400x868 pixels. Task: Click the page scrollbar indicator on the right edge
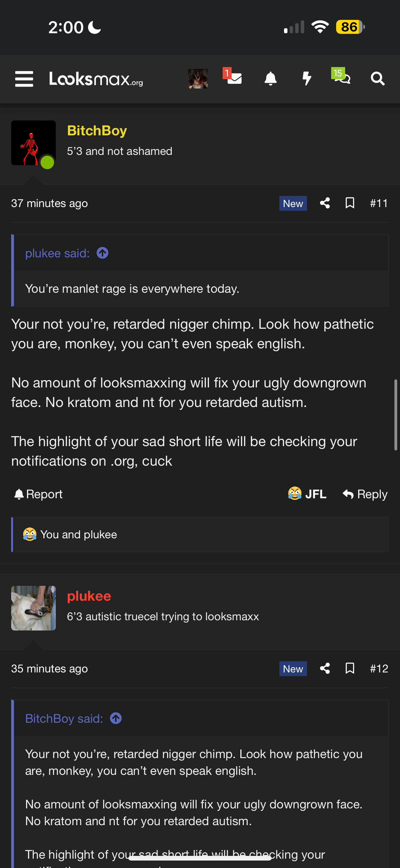pos(396,415)
